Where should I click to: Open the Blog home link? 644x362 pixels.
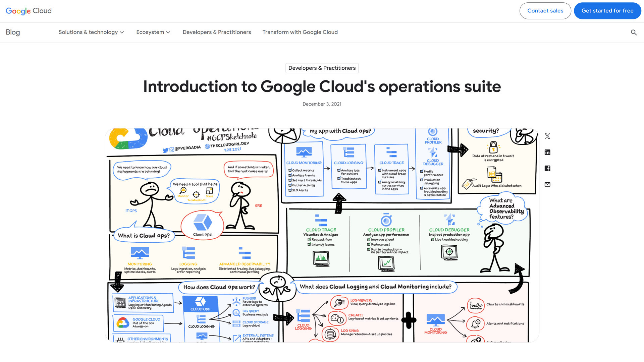click(13, 32)
